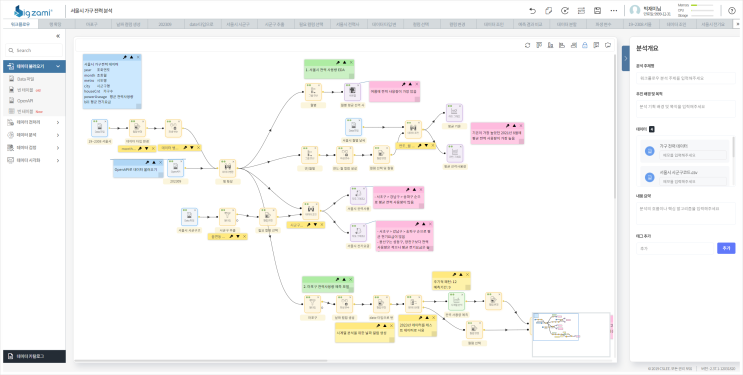The height and width of the screenshot is (375, 743).
Task: Close the blue data description note
Action: coord(138,57)
